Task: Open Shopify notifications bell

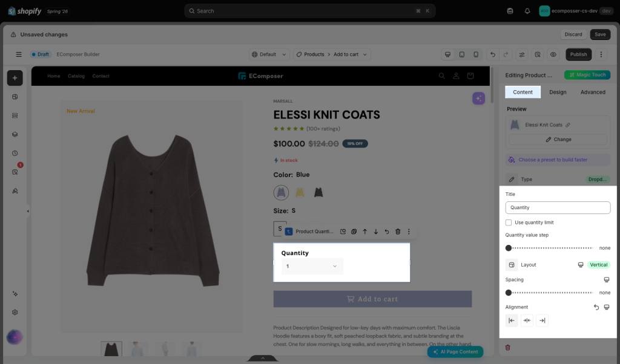Action: click(x=527, y=11)
